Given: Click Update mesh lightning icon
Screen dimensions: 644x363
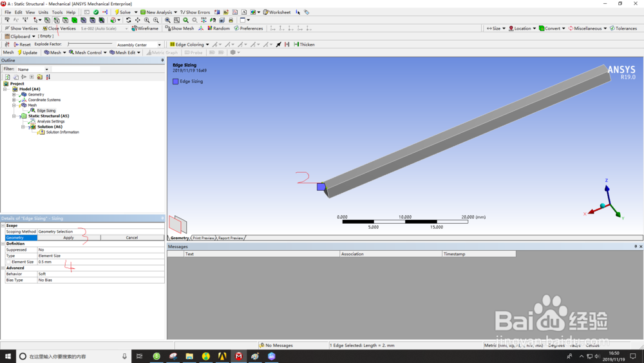Looking at the screenshot, I should point(27,53).
